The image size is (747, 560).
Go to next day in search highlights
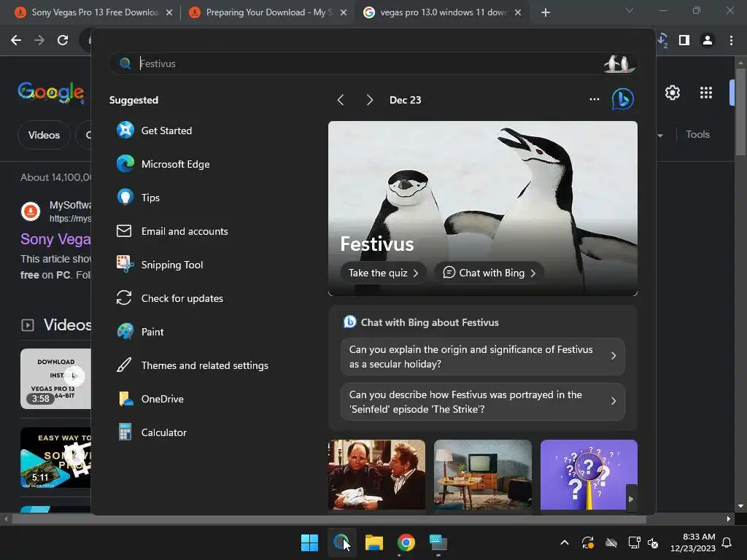(x=369, y=100)
